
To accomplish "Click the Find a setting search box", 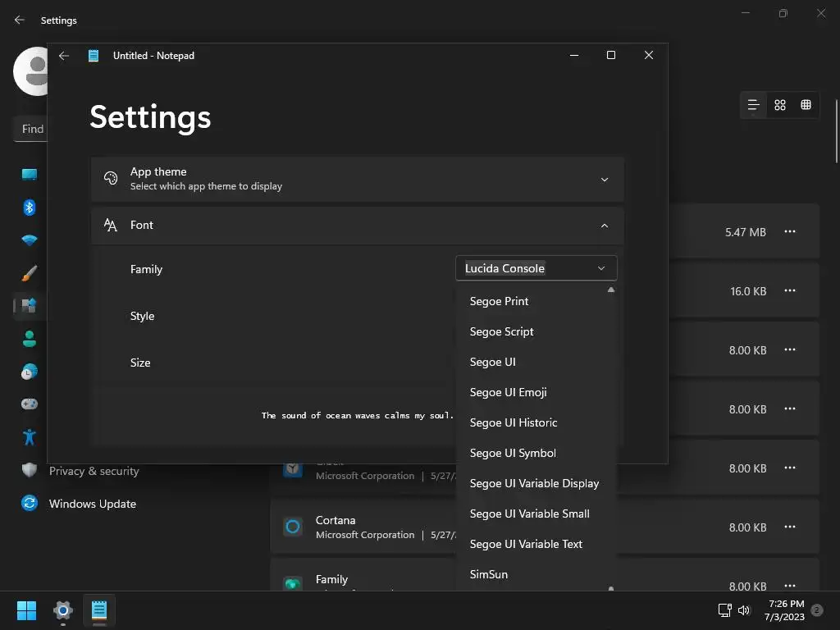I will [x=30, y=129].
